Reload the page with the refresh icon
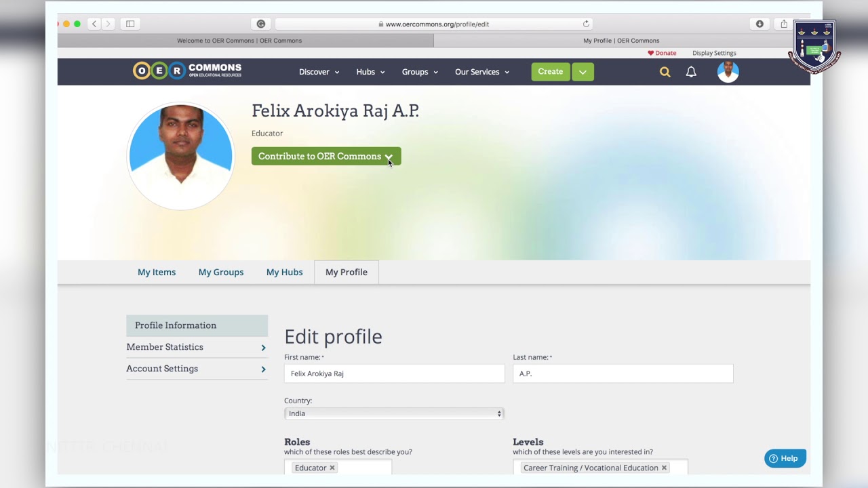868x488 pixels. (x=586, y=24)
